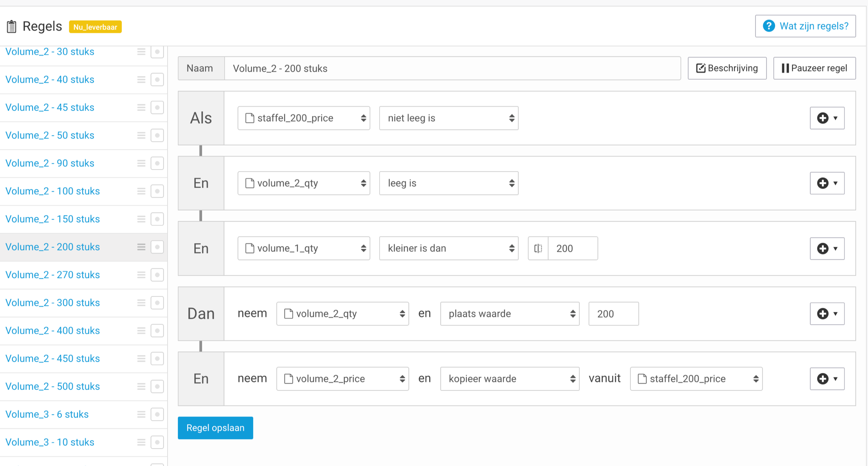The image size is (868, 466).
Task: Toggle status of Volume_2 - 50 stuks rule
Action: point(157,135)
